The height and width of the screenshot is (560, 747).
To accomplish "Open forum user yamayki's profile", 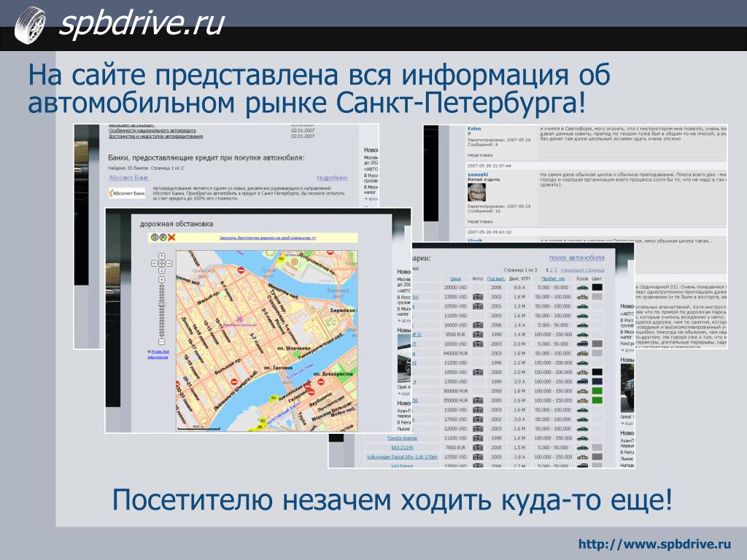I will point(477,174).
